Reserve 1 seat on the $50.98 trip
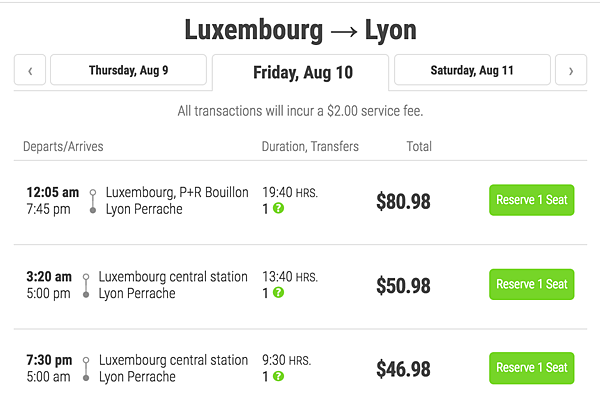 (x=531, y=284)
